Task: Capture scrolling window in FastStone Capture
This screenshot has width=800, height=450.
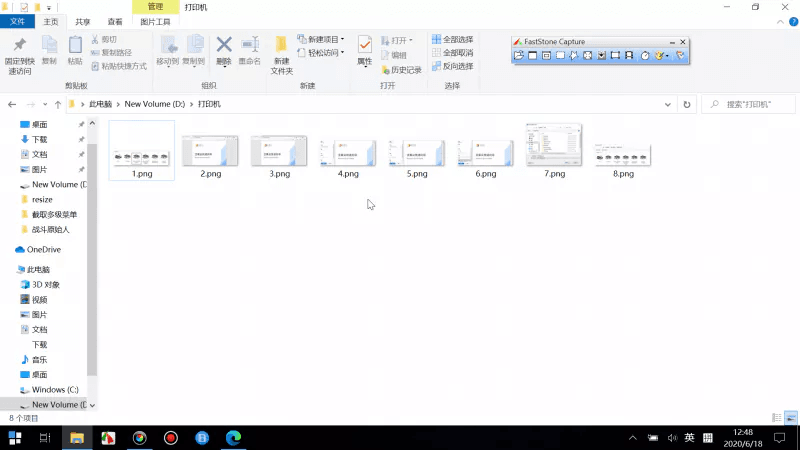Action: tap(602, 55)
